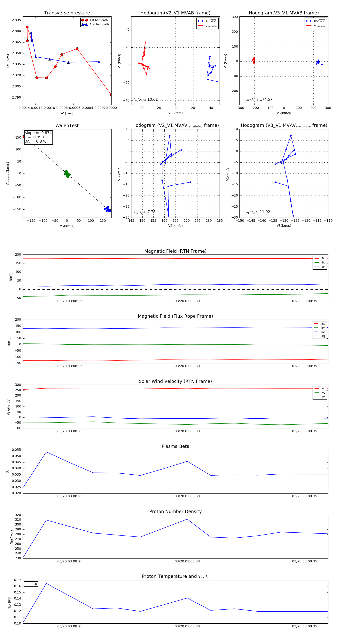The image size is (351, 644).
Task: Select the "Tp" legend entry
Action: (31, 584)
